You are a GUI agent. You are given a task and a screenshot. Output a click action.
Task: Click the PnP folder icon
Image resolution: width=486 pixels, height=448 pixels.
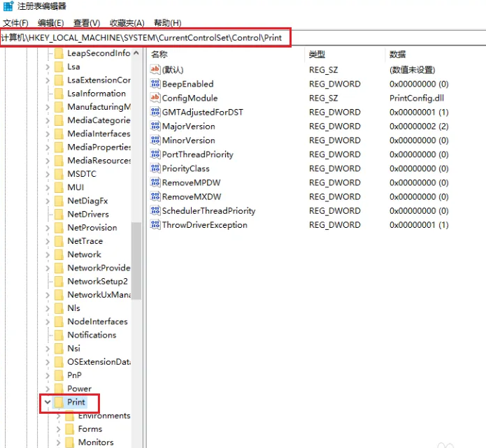click(59, 375)
